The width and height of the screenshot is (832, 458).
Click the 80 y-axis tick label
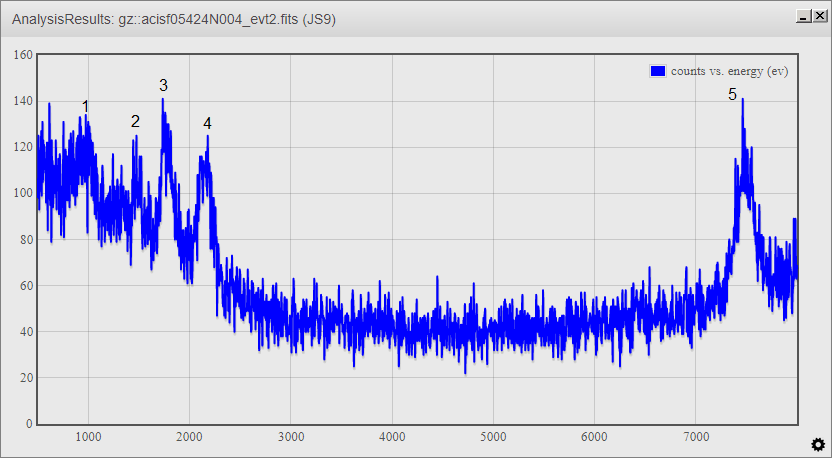pyautogui.click(x=25, y=240)
